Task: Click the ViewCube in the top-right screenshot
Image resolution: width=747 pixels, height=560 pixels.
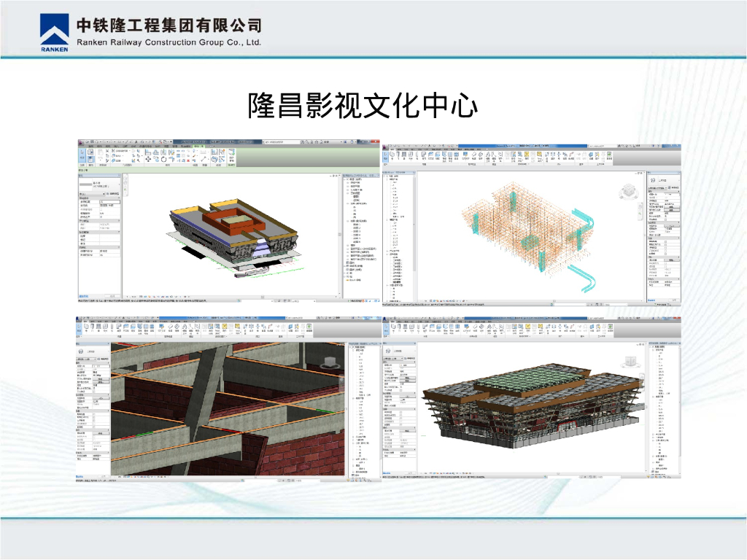Action: point(628,191)
